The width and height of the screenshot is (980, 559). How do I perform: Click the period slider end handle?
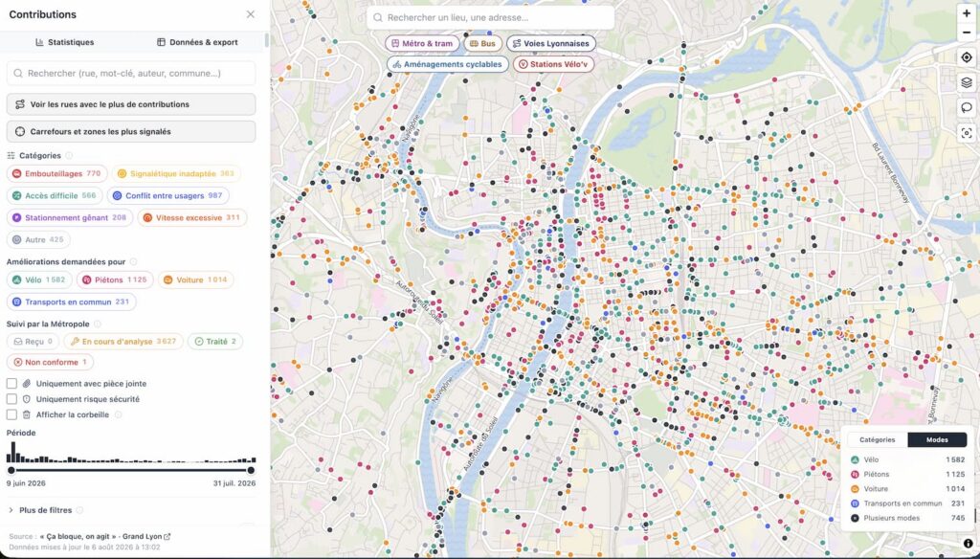pos(251,470)
